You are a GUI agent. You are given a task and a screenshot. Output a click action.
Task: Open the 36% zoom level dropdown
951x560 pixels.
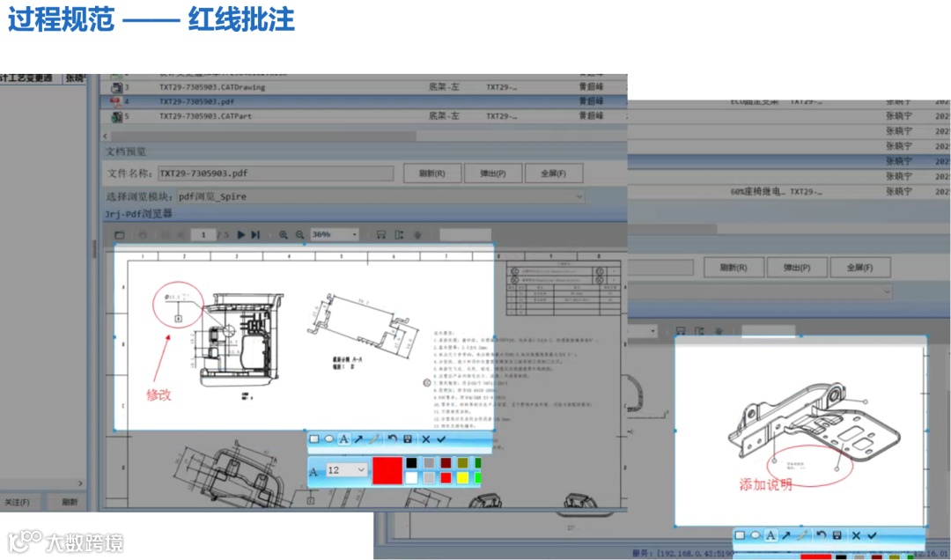[355, 235]
